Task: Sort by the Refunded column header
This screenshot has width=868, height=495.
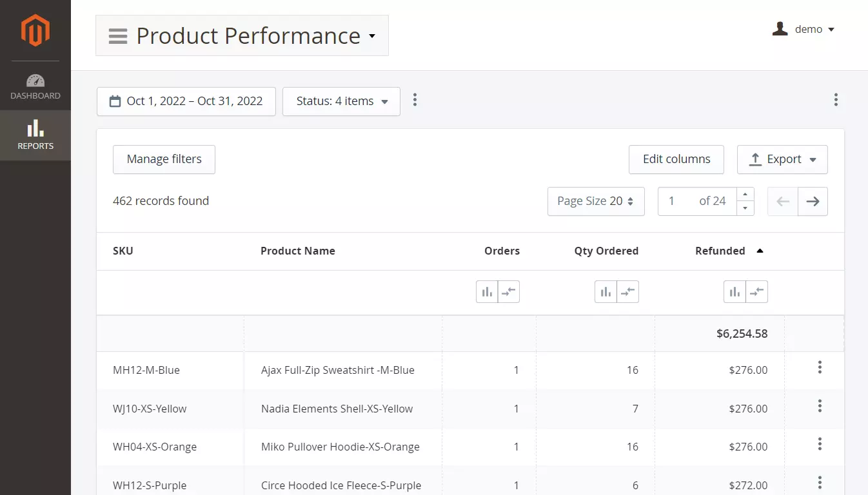Action: (720, 251)
